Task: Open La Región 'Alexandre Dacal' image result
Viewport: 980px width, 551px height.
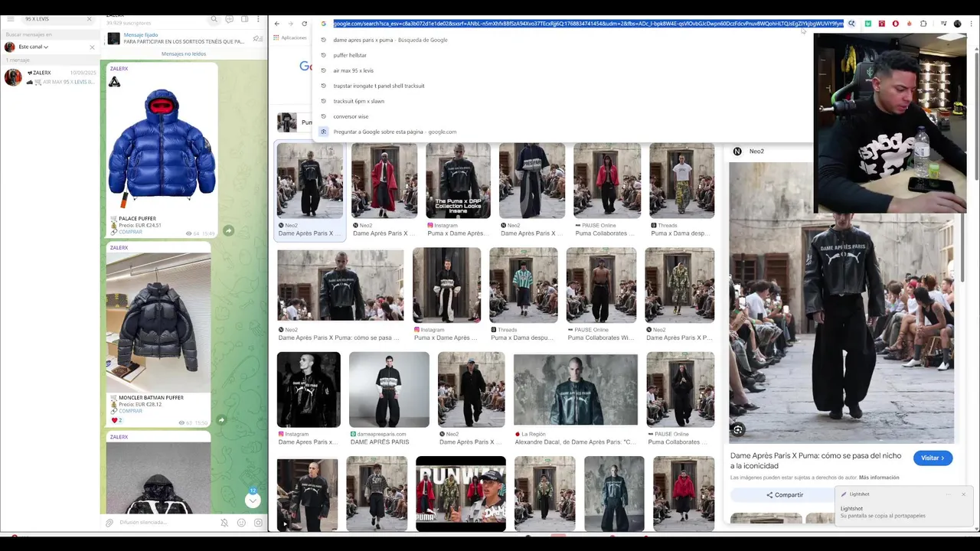Action: (575, 390)
